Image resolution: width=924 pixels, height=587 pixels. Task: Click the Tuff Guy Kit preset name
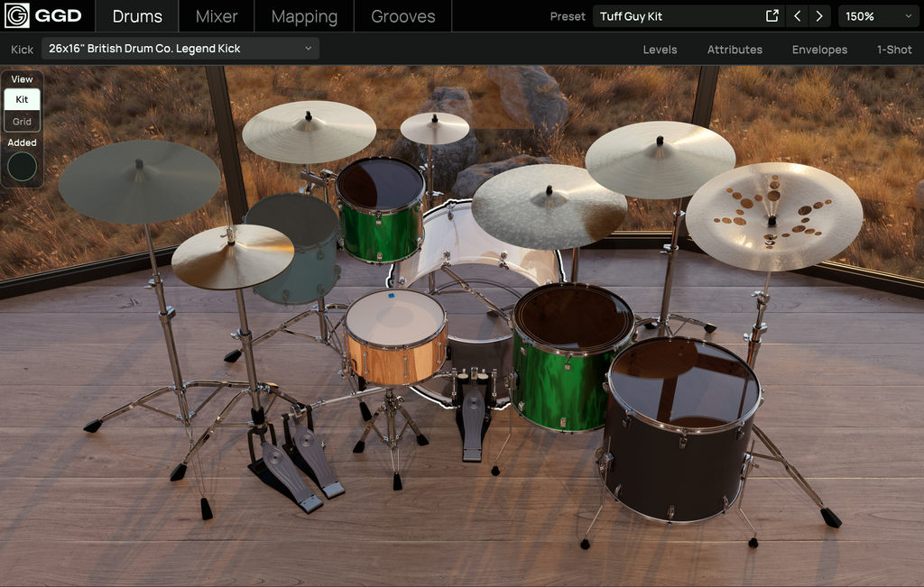coord(631,16)
